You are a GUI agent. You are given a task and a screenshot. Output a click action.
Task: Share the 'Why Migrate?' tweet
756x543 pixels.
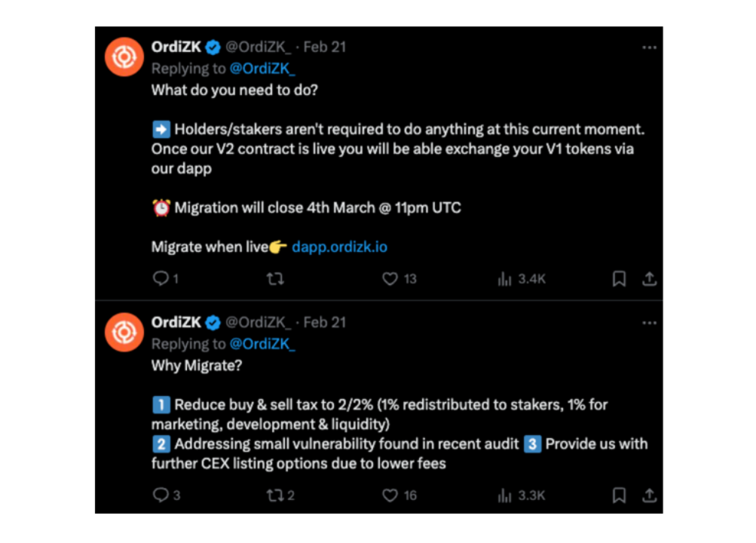[648, 495]
